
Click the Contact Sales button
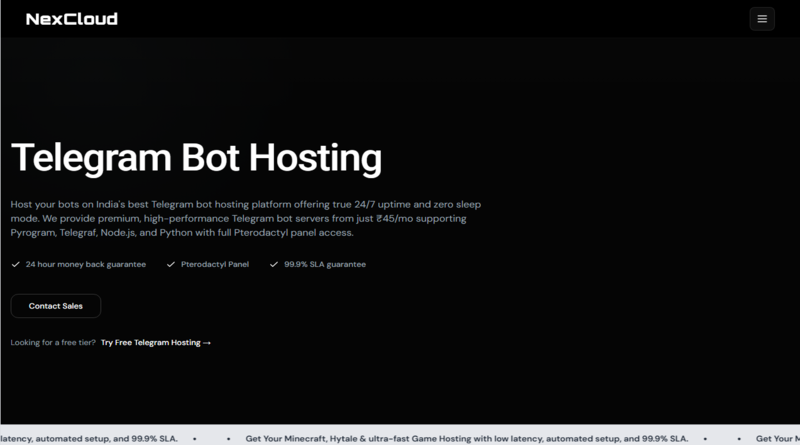(56, 306)
